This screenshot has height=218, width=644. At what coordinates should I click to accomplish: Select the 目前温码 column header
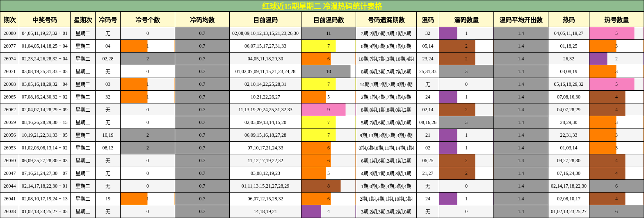[x=265, y=20]
